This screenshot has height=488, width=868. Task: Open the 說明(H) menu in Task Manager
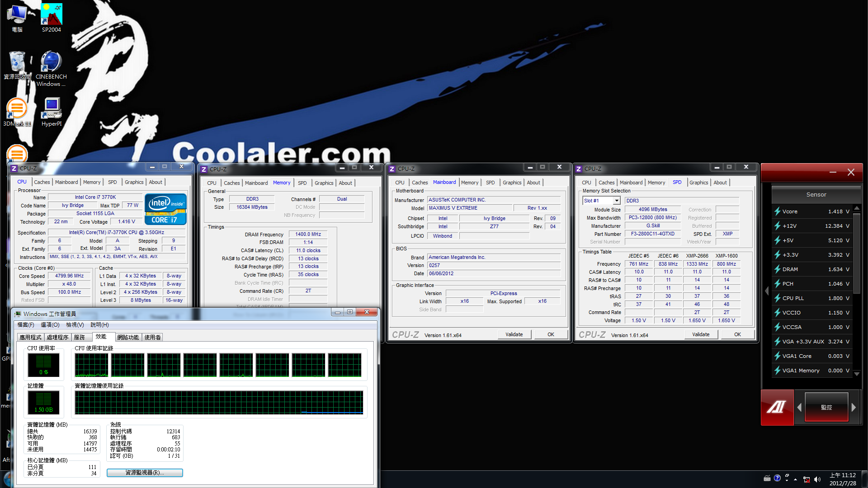point(99,325)
